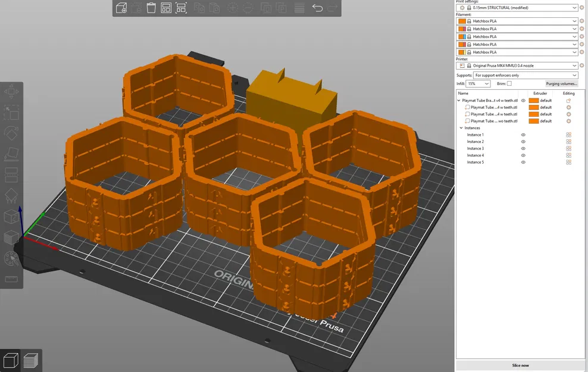The image size is (588, 372).
Task: Click color swatch of first Hatchbox PLA filament
Action: (x=462, y=21)
